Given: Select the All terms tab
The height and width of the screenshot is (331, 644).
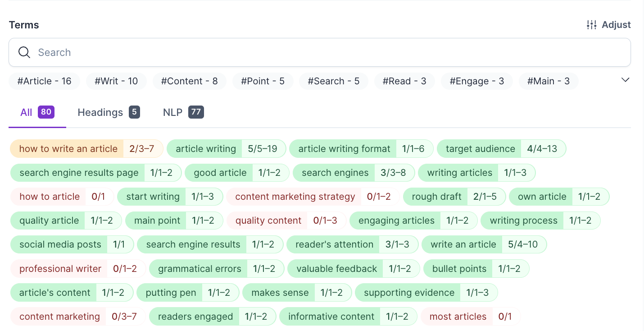Looking at the screenshot, I should point(37,112).
